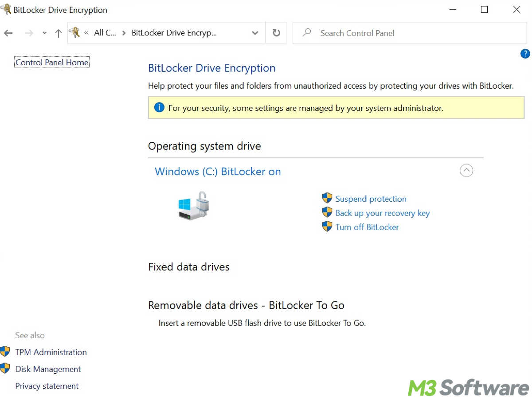Click the Windows (C:) BitLocker on heading

(218, 172)
